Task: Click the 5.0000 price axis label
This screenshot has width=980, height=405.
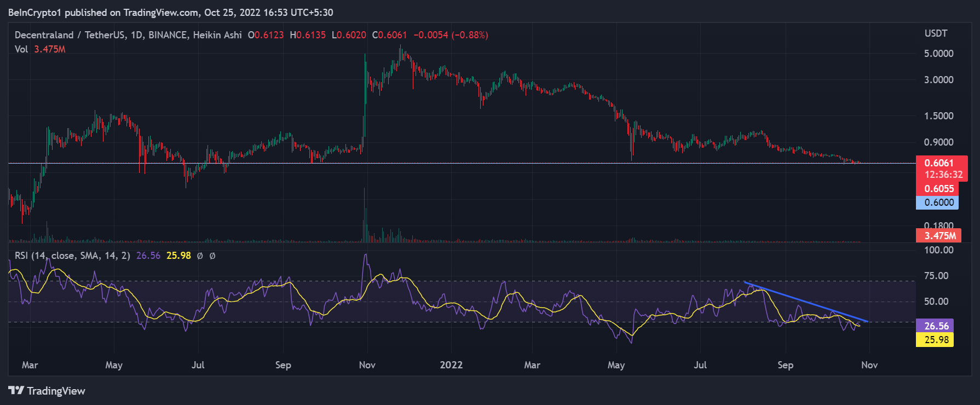Action: click(938, 54)
